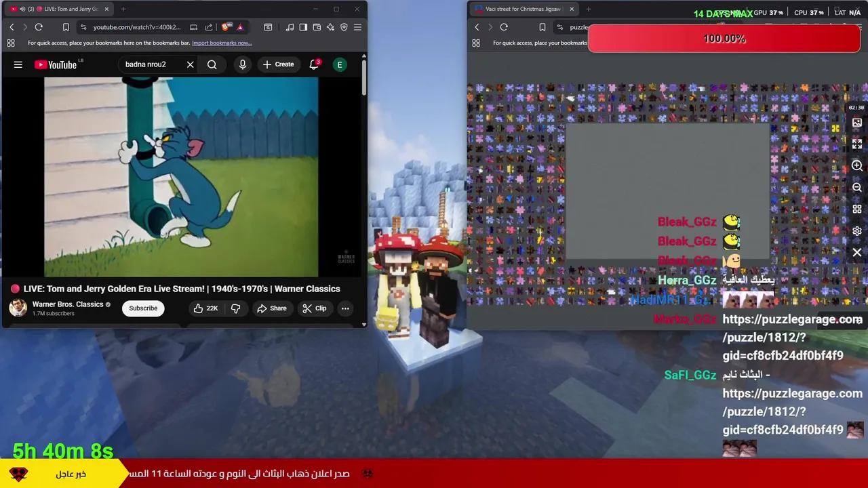Open Brave Leo AI sparkle icon
This screenshot has width=868, height=488.
pyautogui.click(x=330, y=27)
